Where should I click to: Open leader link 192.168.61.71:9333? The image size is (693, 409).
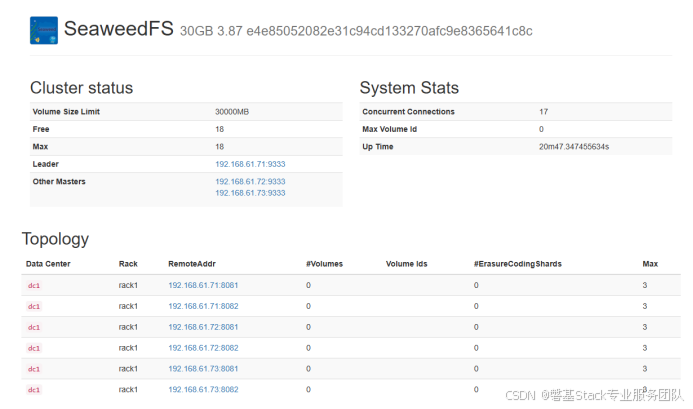pyautogui.click(x=250, y=164)
